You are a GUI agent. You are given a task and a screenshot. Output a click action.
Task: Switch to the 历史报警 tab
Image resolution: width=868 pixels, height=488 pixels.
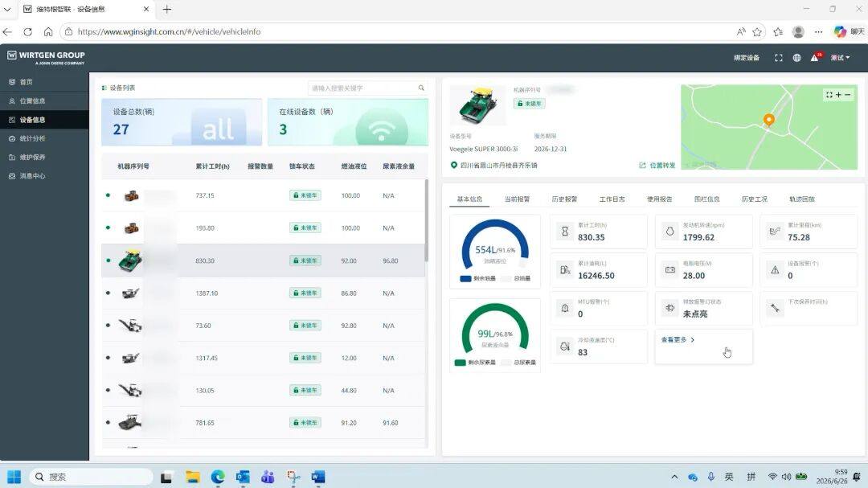tap(564, 199)
